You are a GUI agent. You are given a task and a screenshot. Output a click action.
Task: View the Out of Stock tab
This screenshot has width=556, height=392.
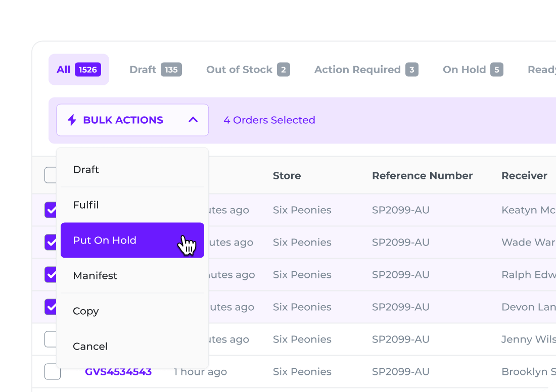[247, 69]
